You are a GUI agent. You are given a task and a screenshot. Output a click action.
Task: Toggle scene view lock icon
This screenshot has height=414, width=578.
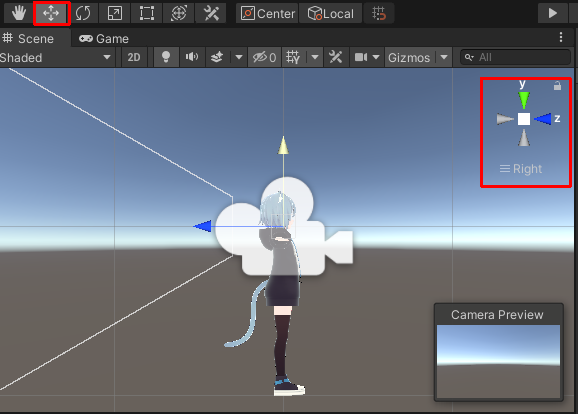pyautogui.click(x=557, y=86)
